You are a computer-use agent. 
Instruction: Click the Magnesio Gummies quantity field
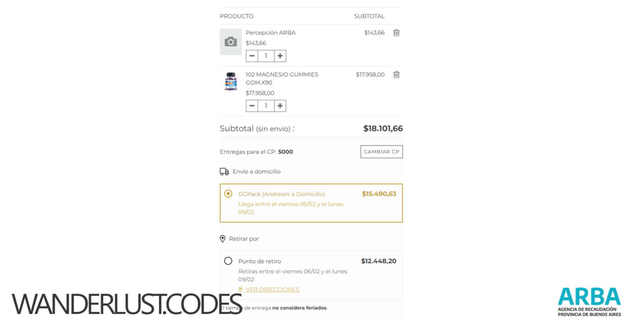266,105
